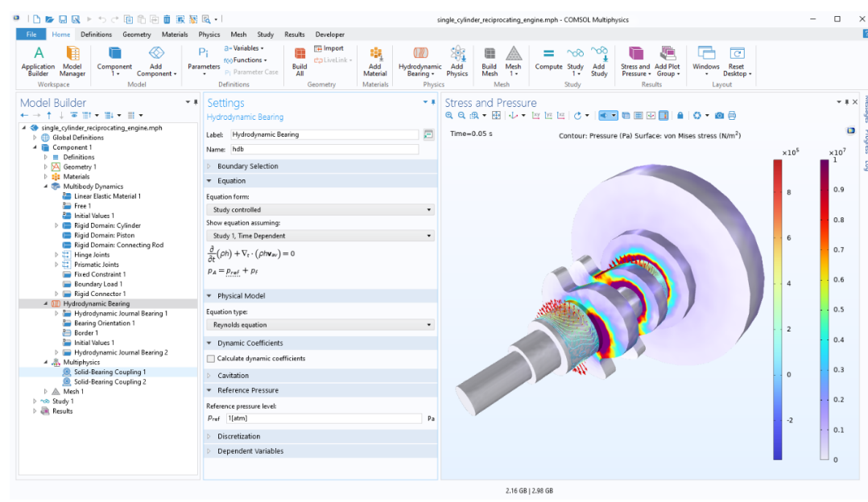Click the Delete trash icon in quick access toolbar

(167, 19)
